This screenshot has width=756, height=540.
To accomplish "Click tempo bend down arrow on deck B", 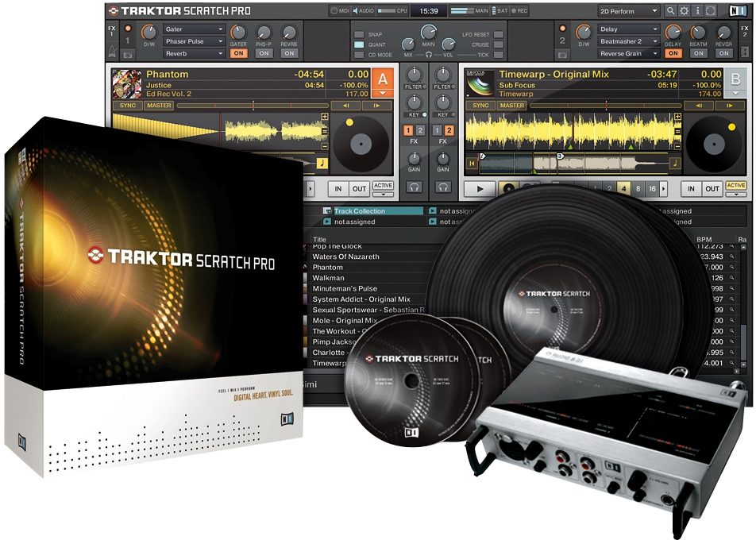I will (x=699, y=105).
